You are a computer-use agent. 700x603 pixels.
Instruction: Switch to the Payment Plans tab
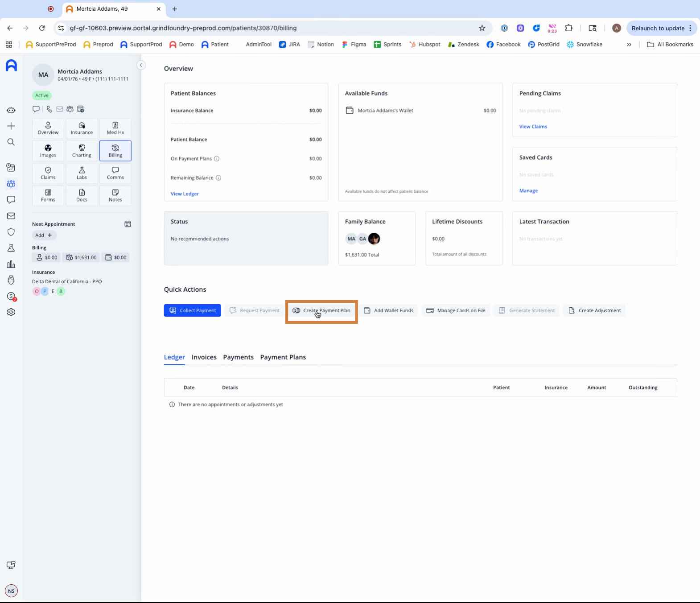pyautogui.click(x=283, y=357)
